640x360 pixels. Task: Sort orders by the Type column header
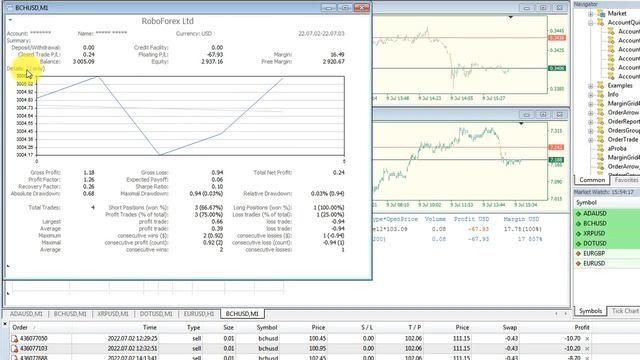point(193,327)
